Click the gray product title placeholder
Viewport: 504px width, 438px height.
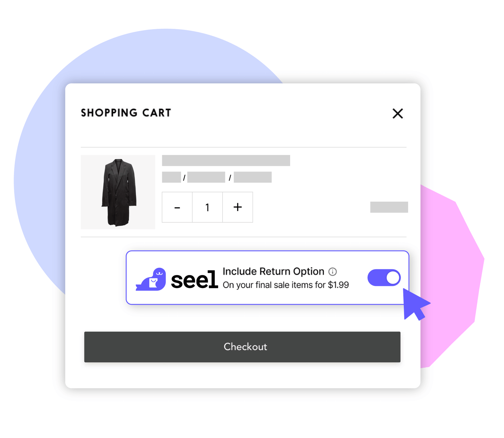tap(226, 160)
